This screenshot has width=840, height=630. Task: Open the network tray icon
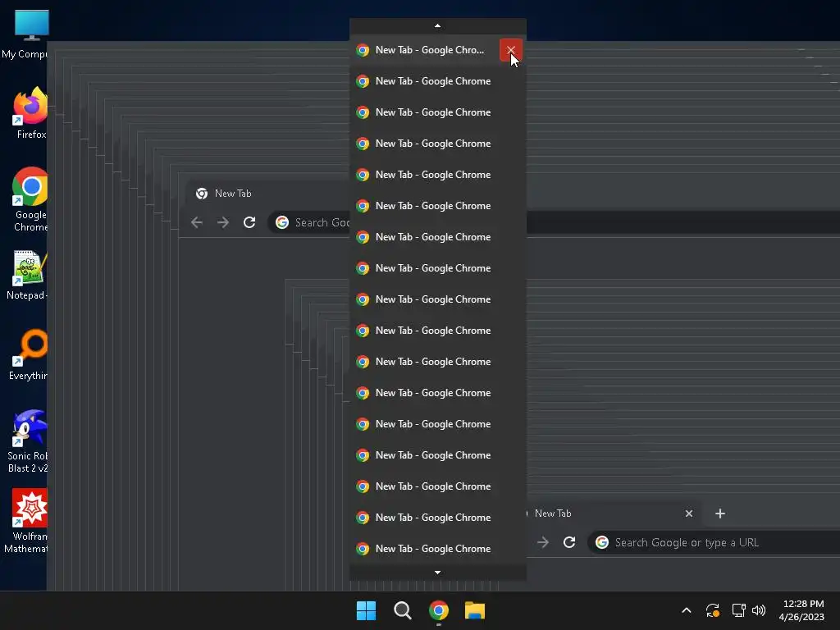point(739,610)
